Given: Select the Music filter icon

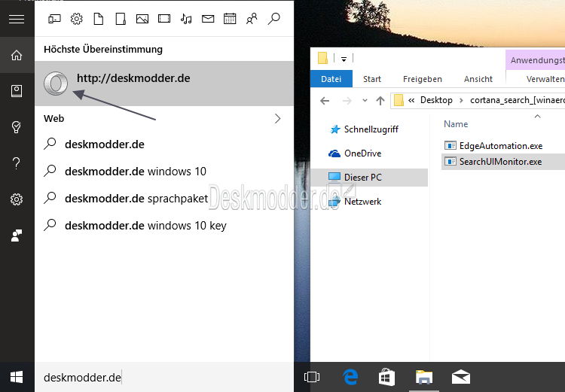Looking at the screenshot, I should (186, 19).
